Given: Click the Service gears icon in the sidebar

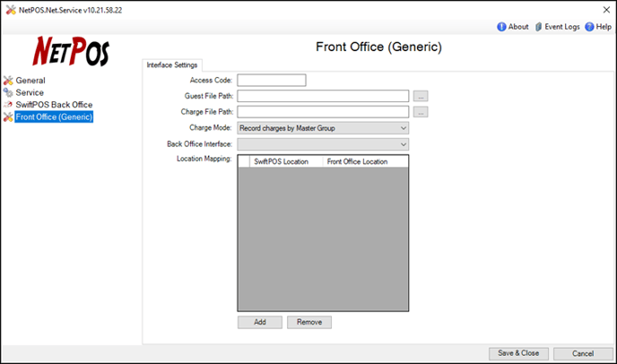Looking at the screenshot, I should 8,92.
